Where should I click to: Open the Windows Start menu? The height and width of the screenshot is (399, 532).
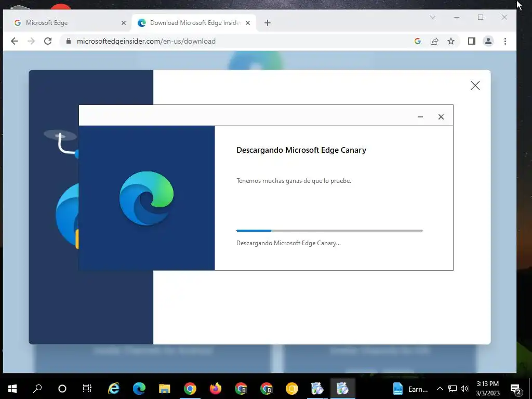12,389
